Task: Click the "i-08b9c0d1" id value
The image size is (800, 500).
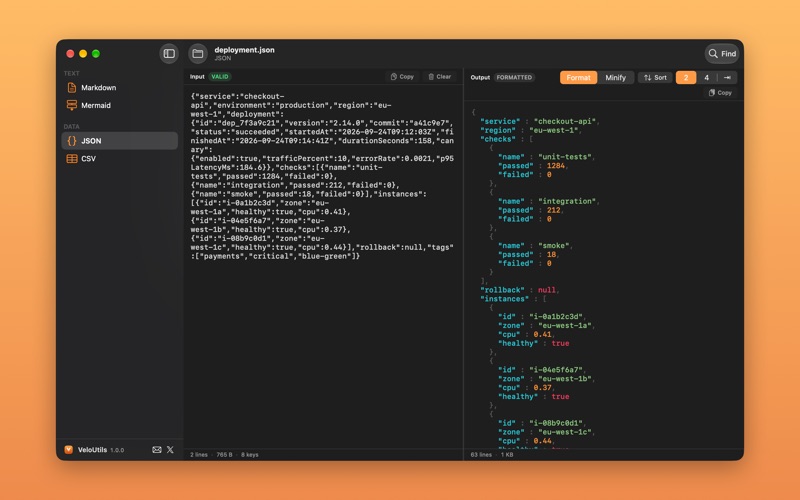Action: [556, 423]
